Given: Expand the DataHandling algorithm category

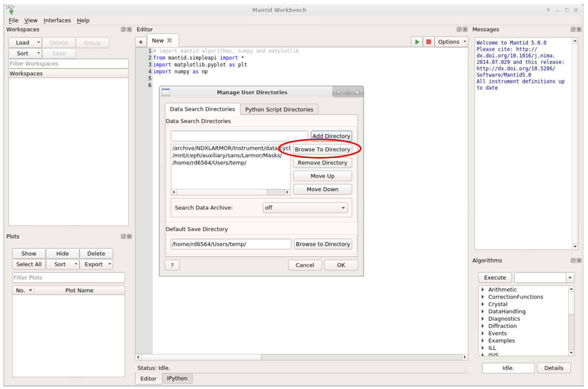Looking at the screenshot, I should (x=483, y=311).
